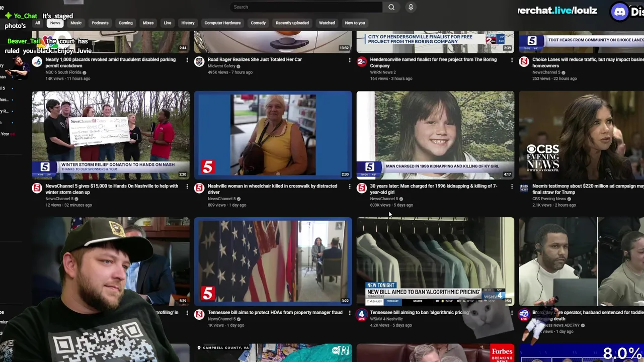This screenshot has width=644, height=362.
Task: Open CBS Evening News channel avatar
Action: pos(524,188)
